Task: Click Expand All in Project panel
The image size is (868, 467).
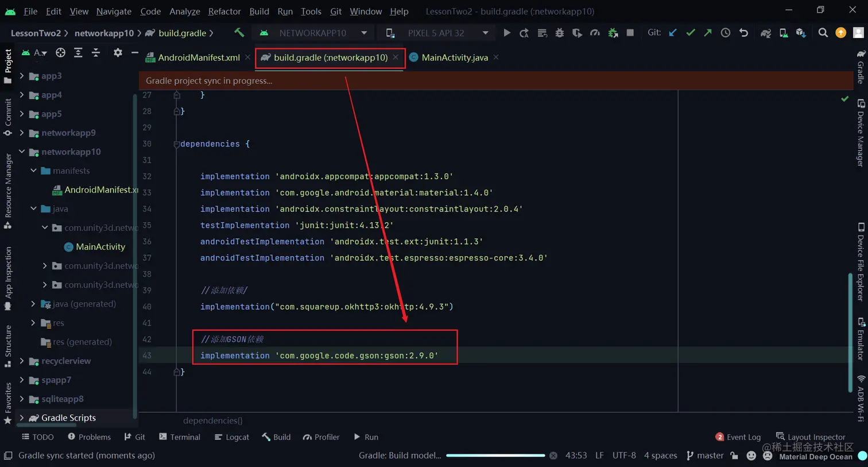Action: (x=78, y=53)
